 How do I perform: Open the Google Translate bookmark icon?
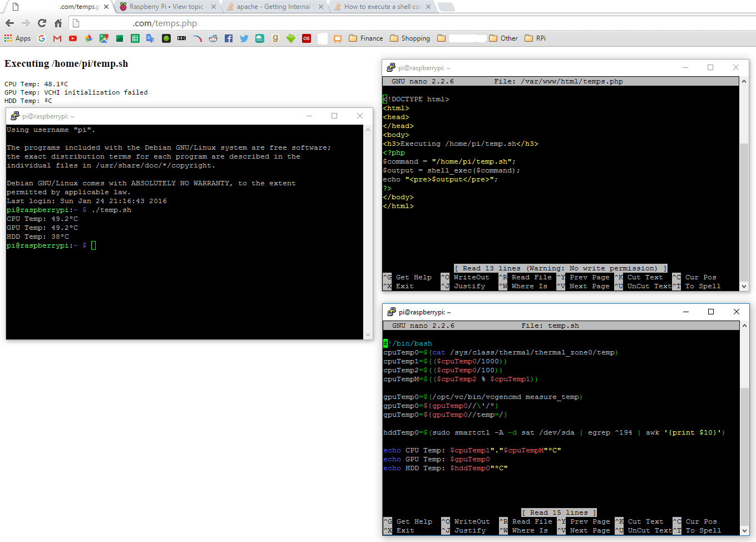[x=150, y=38]
